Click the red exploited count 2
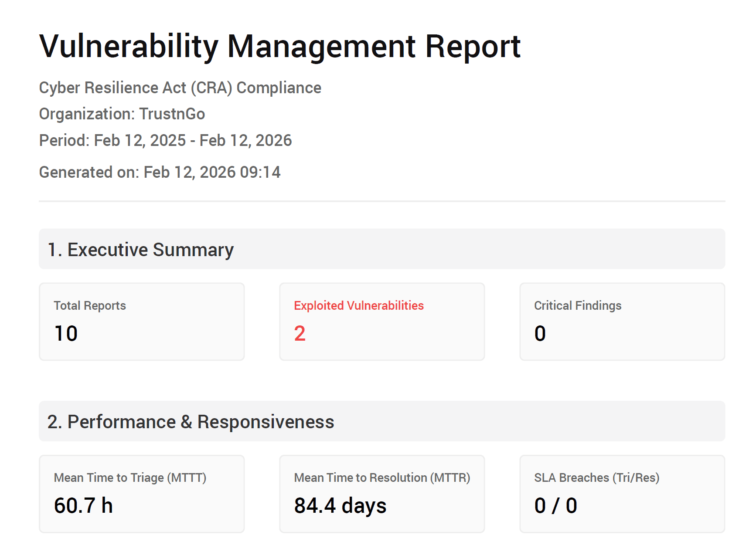756x555 pixels. click(x=300, y=333)
